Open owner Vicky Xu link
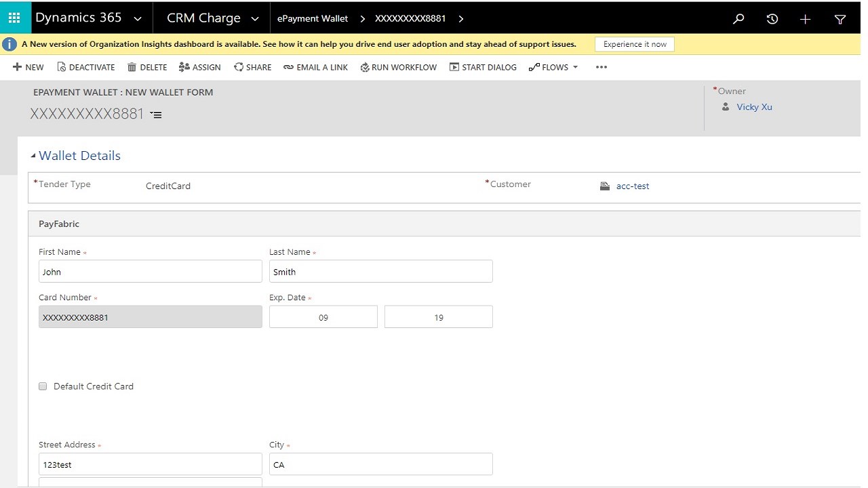Viewport: 868px width, 488px height. [x=755, y=107]
